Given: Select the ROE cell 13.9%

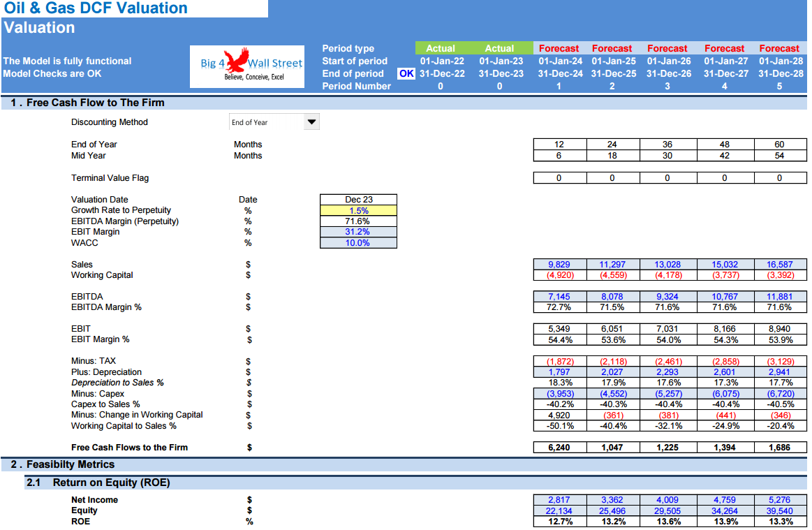Looking at the screenshot, I should click(725, 522).
